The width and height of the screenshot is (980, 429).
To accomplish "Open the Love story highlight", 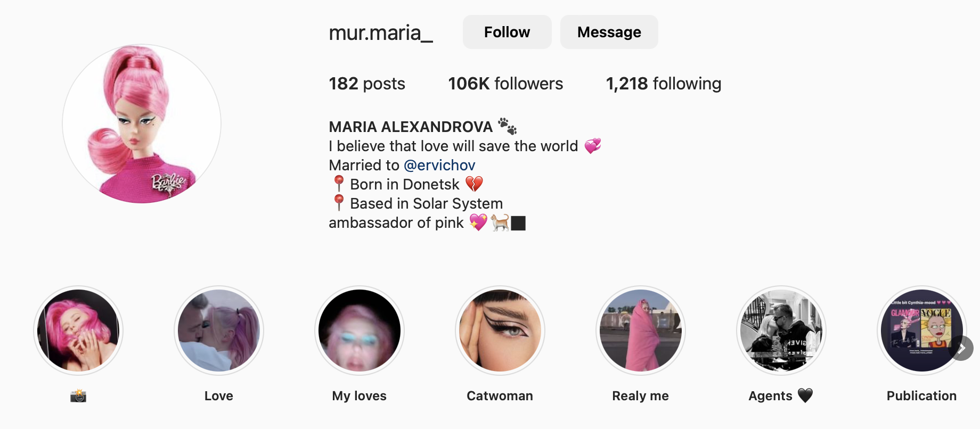I will (x=219, y=331).
